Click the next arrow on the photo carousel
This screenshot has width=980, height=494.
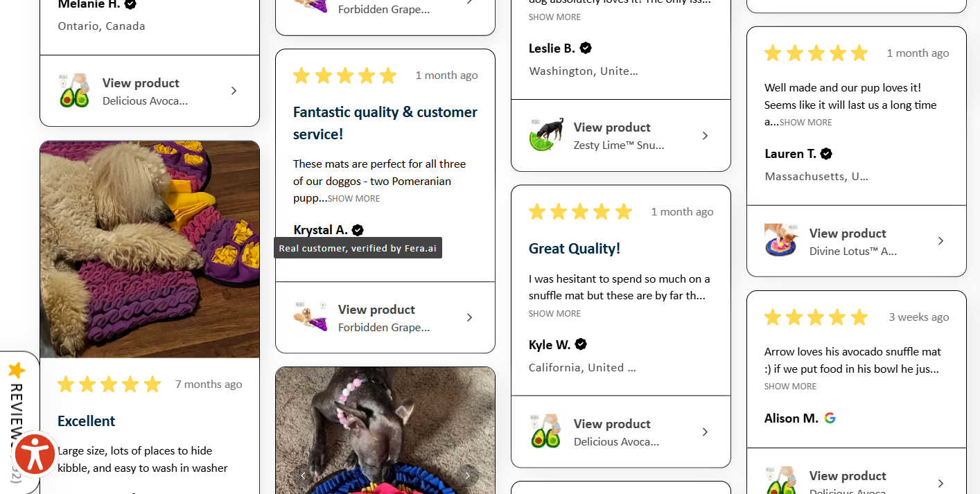(468, 475)
